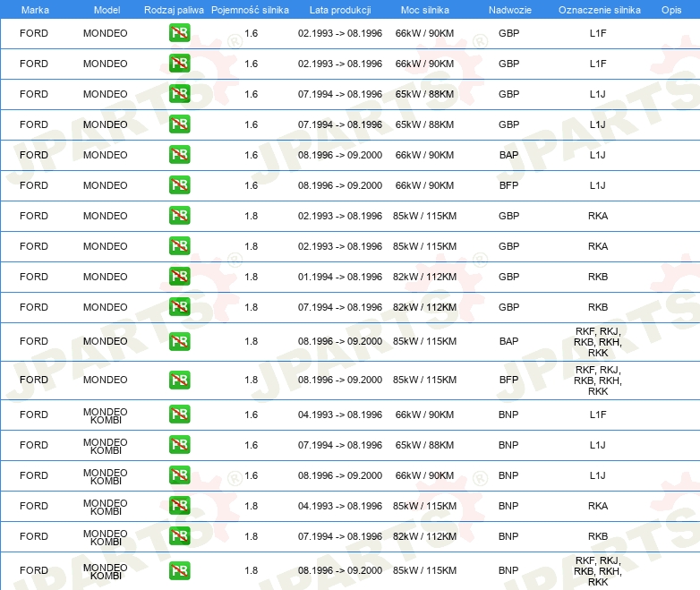Click '85kW / 115KM' in the 1.8 BAP row

(424, 341)
